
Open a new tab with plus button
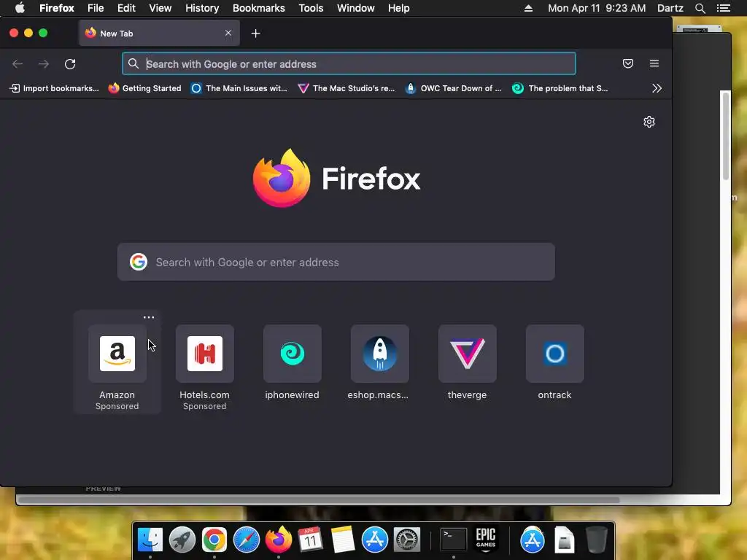click(x=256, y=34)
